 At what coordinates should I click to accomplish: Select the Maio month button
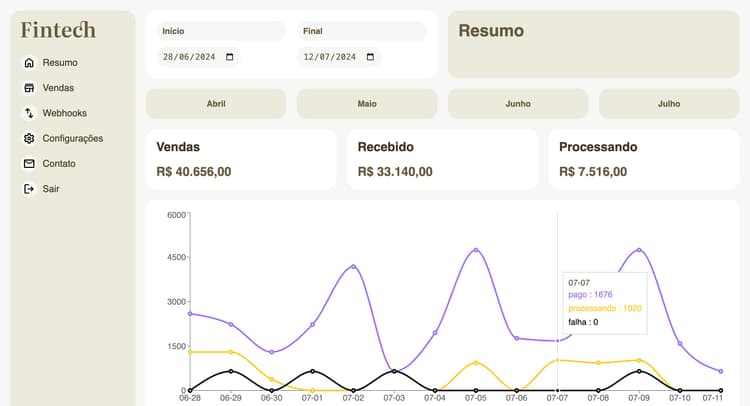pyautogui.click(x=367, y=104)
